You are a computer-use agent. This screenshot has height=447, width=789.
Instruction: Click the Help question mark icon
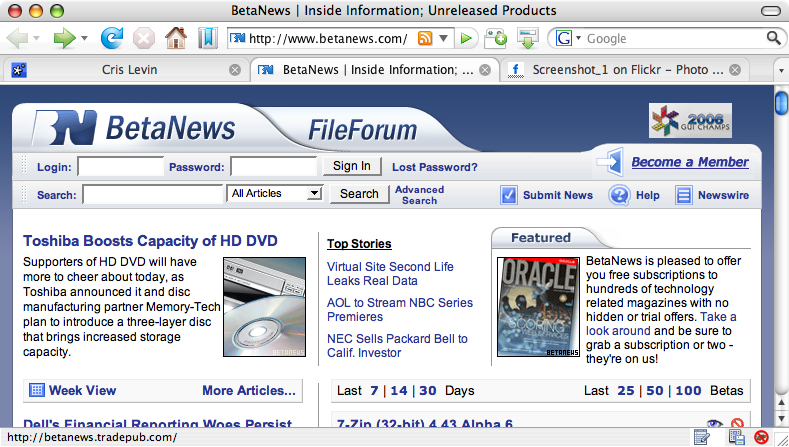(619, 195)
